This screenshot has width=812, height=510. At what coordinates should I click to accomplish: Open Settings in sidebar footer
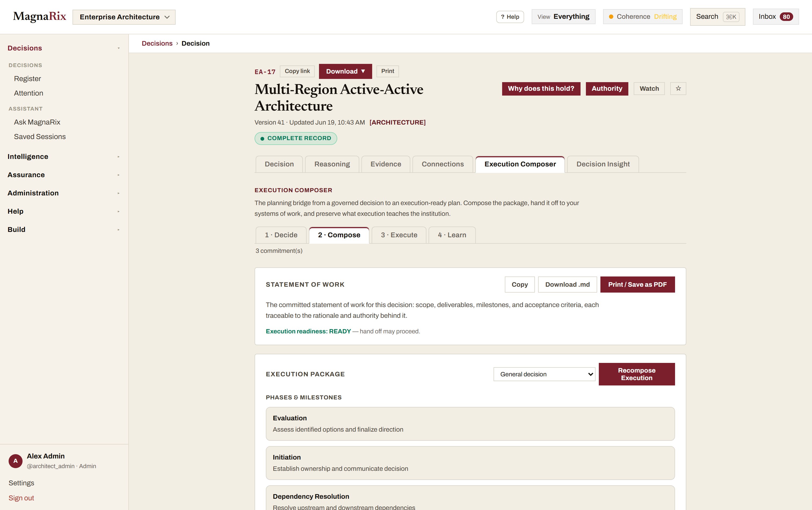click(x=21, y=483)
